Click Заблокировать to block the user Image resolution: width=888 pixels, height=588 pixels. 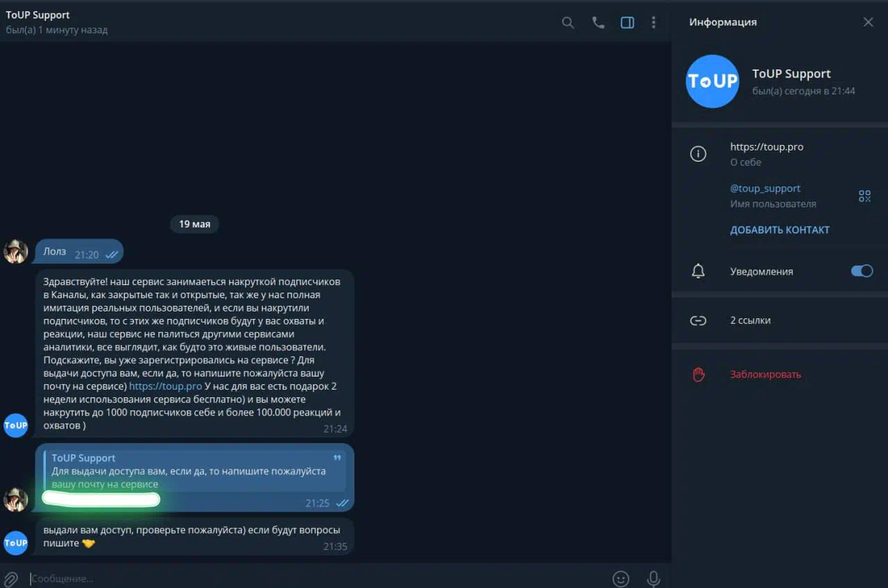click(x=765, y=374)
